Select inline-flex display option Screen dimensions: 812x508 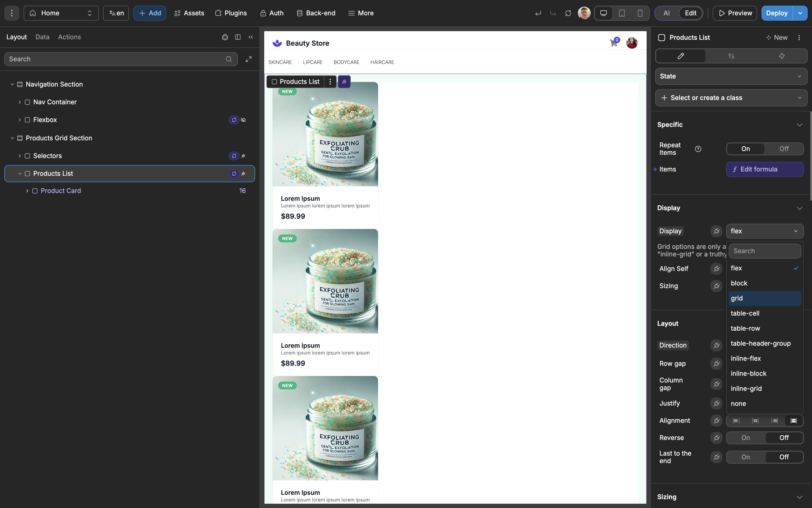(x=765, y=359)
